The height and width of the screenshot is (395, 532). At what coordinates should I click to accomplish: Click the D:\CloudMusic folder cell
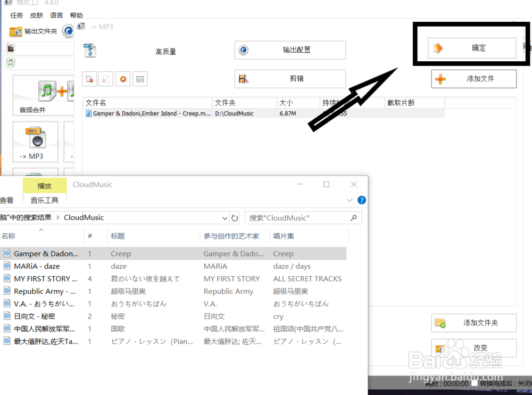(x=234, y=113)
